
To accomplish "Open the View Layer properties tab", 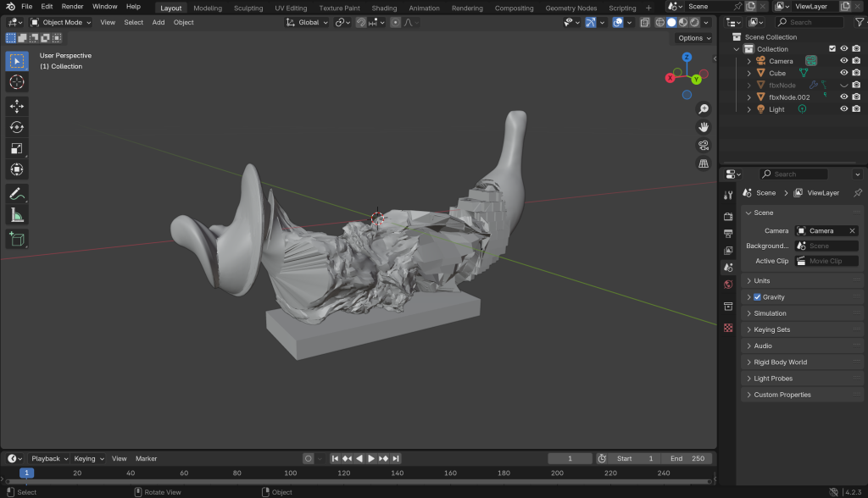I will click(728, 251).
